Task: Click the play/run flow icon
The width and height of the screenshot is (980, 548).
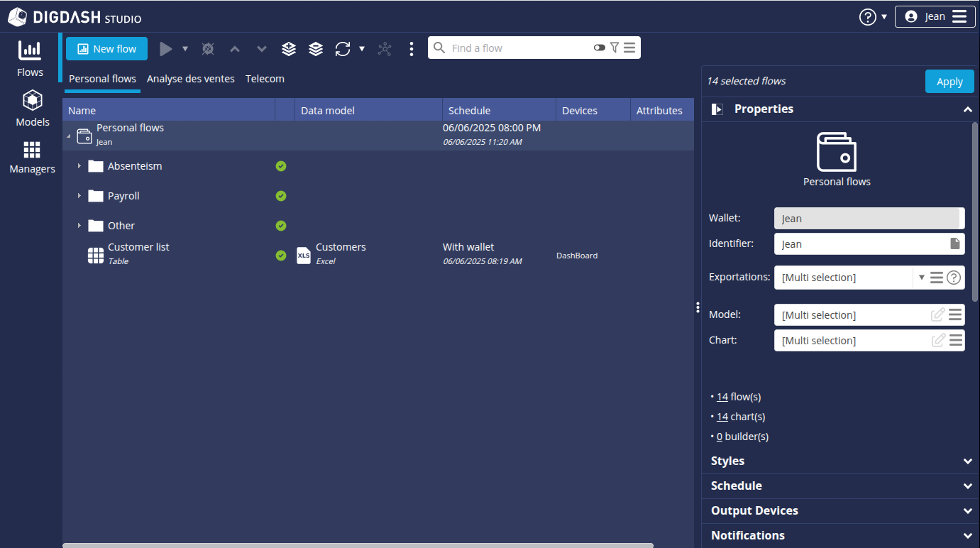Action: 165,49
